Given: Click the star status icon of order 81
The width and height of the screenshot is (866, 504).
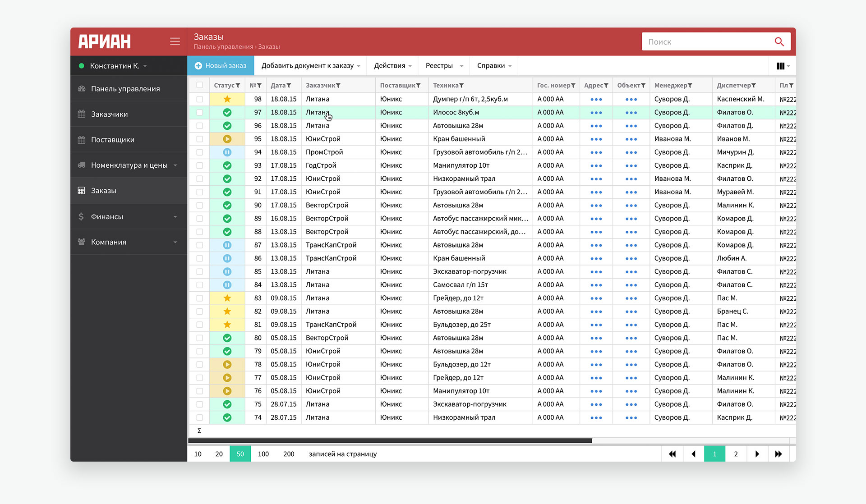Looking at the screenshot, I should (x=227, y=325).
